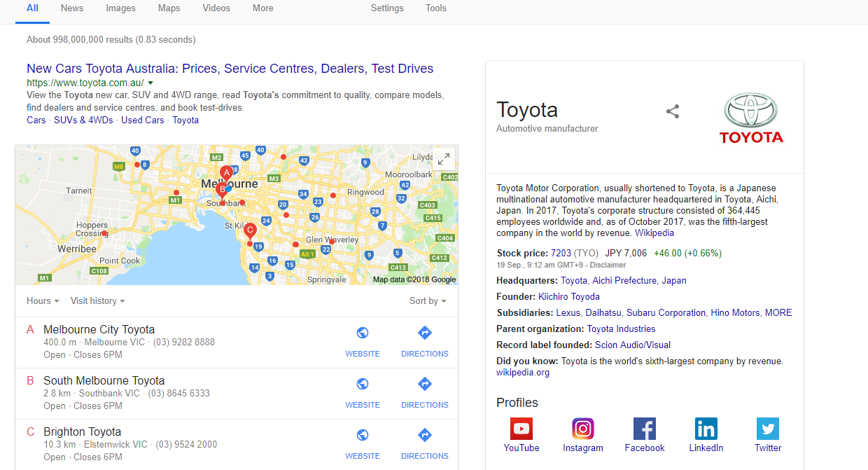868x470 pixels.
Task: Click Aichi Prefecture headquarters link
Action: (x=624, y=280)
